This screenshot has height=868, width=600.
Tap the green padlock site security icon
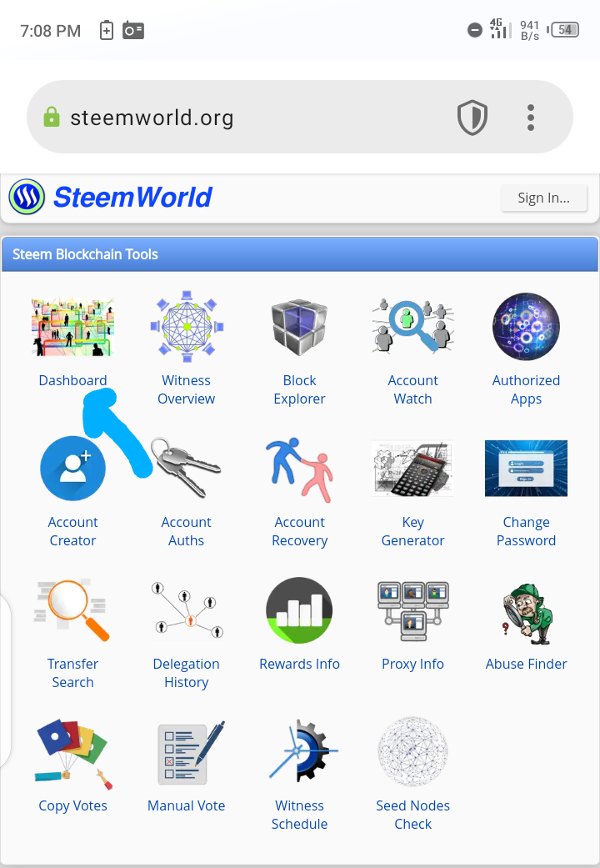tap(51, 117)
